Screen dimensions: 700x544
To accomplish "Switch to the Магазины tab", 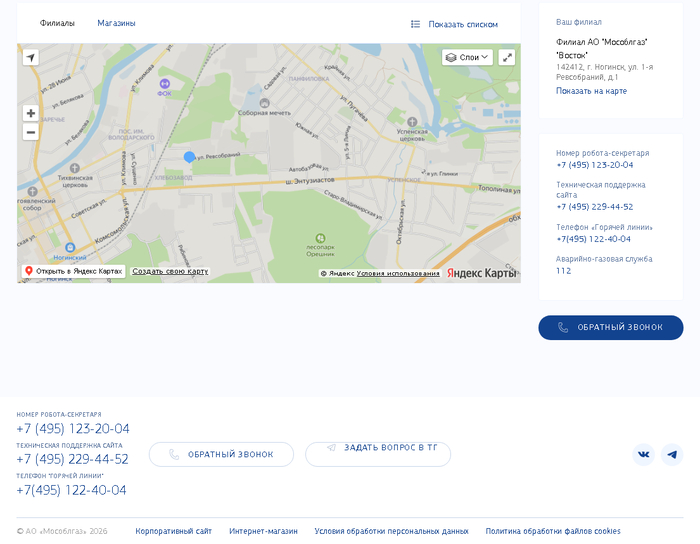I will (x=116, y=23).
